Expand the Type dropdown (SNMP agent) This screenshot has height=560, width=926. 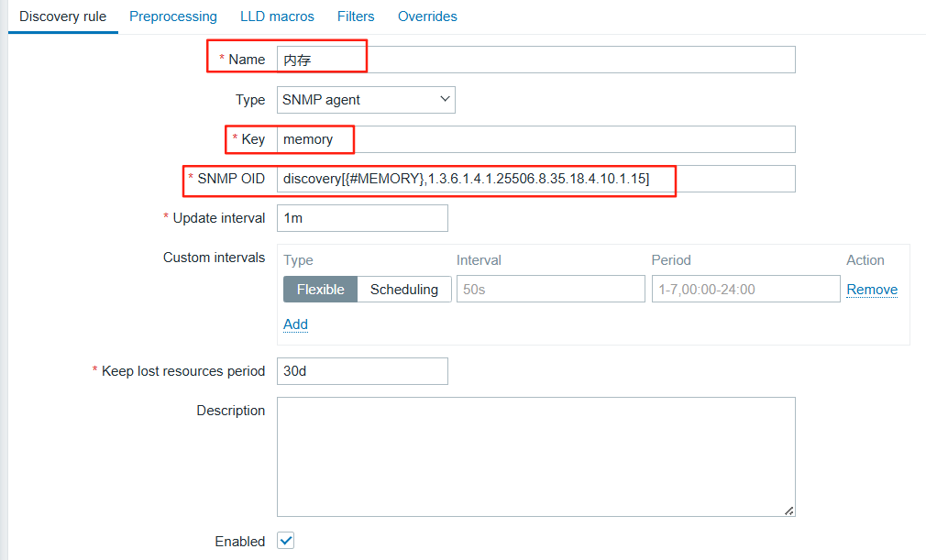tap(365, 100)
